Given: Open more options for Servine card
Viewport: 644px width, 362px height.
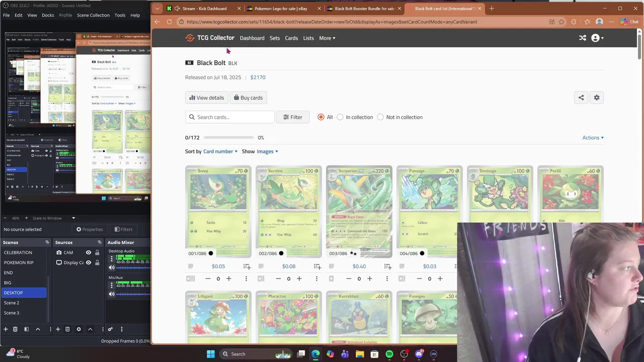Looking at the screenshot, I should 316,279.
